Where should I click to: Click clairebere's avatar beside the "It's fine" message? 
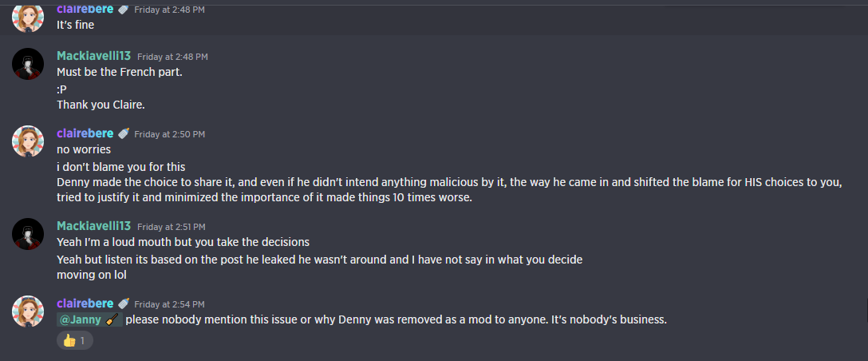28,16
